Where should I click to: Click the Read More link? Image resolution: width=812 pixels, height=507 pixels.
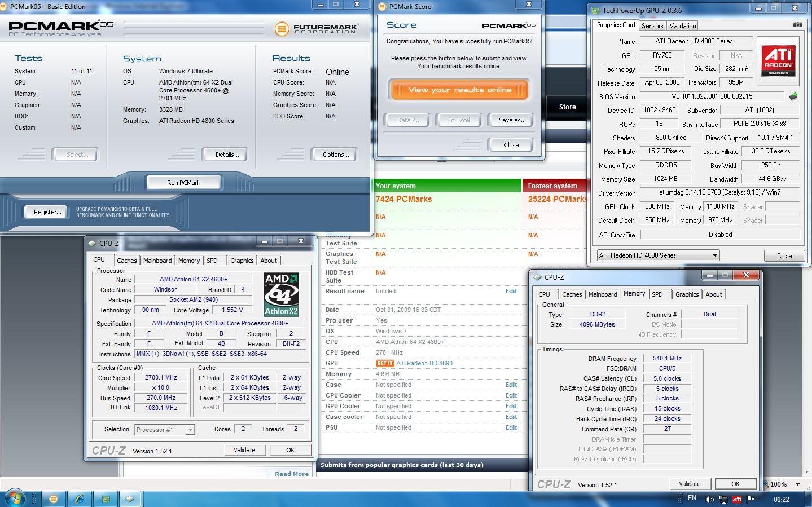coord(291,474)
